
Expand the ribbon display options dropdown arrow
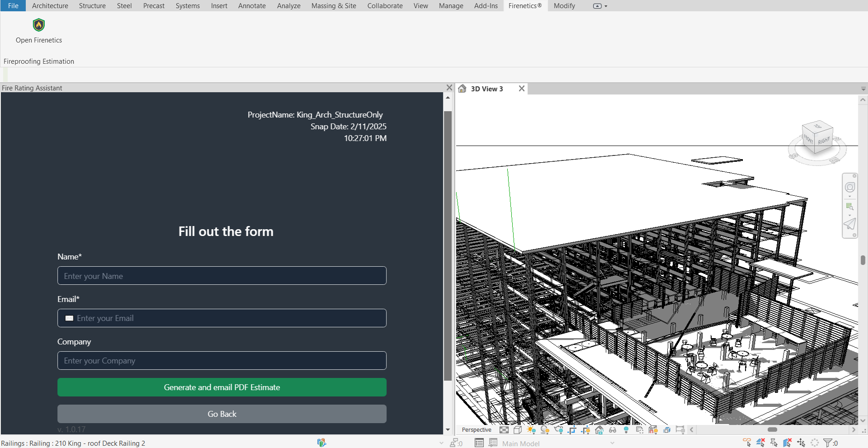coord(606,6)
